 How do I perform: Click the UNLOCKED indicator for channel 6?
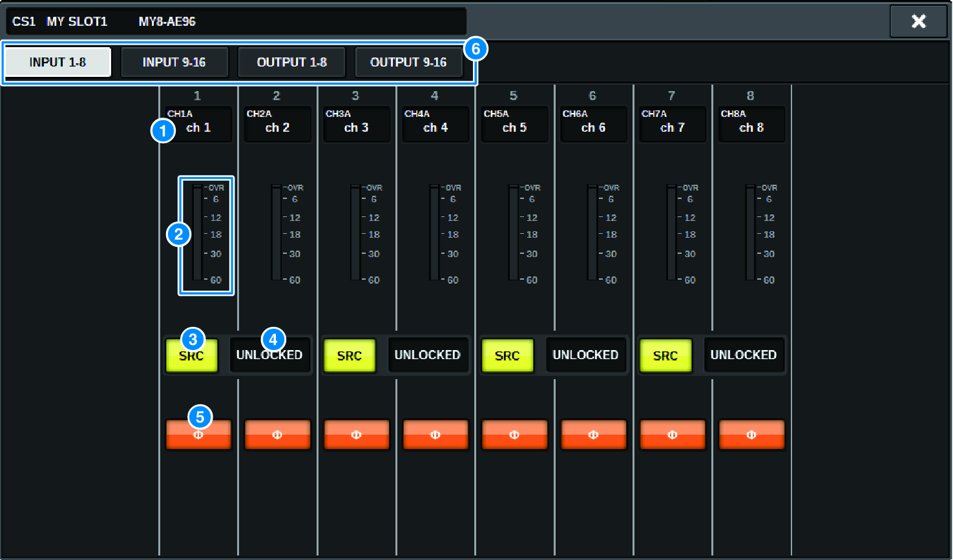tap(586, 355)
